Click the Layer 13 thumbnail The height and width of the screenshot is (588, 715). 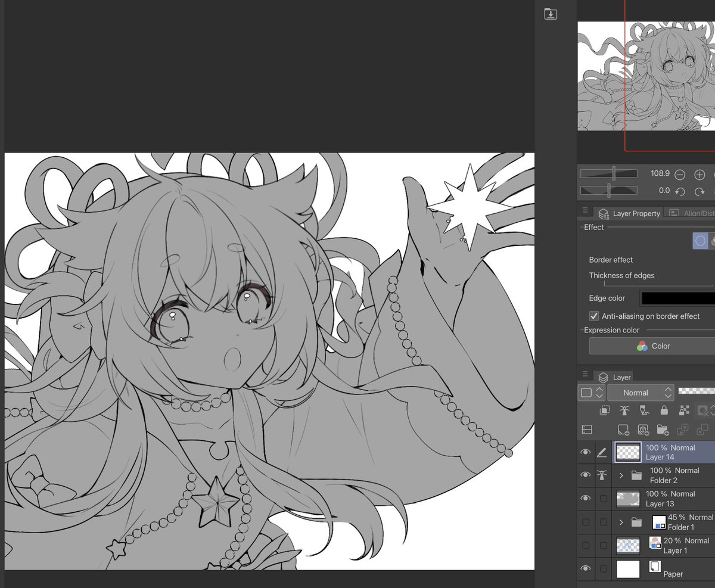coord(628,499)
